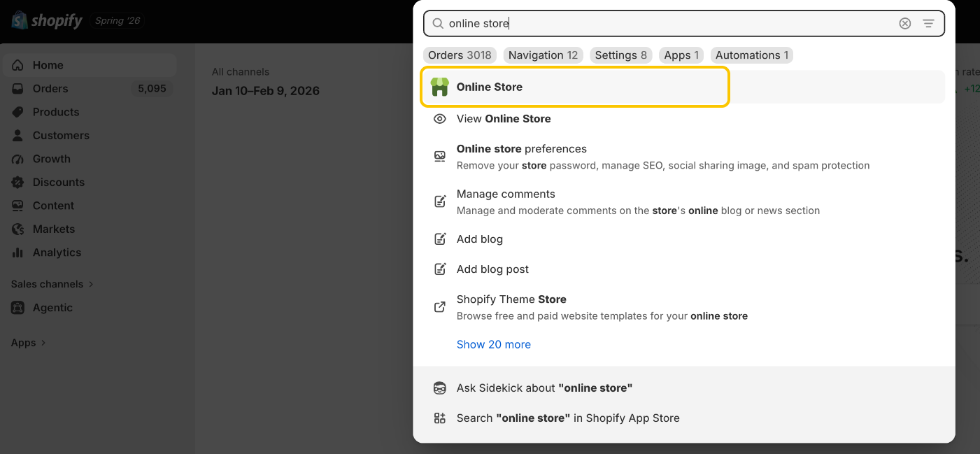
Task: Click the Online store preferences icon
Action: pyautogui.click(x=439, y=157)
